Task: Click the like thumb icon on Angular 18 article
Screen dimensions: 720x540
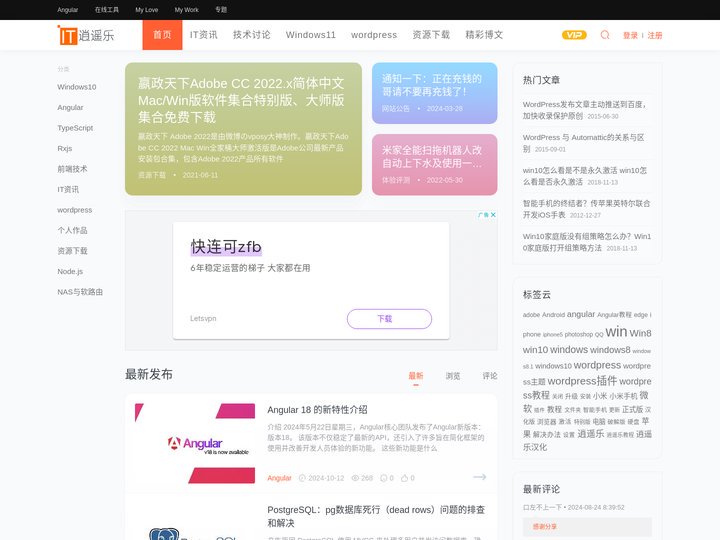Action: [405, 478]
